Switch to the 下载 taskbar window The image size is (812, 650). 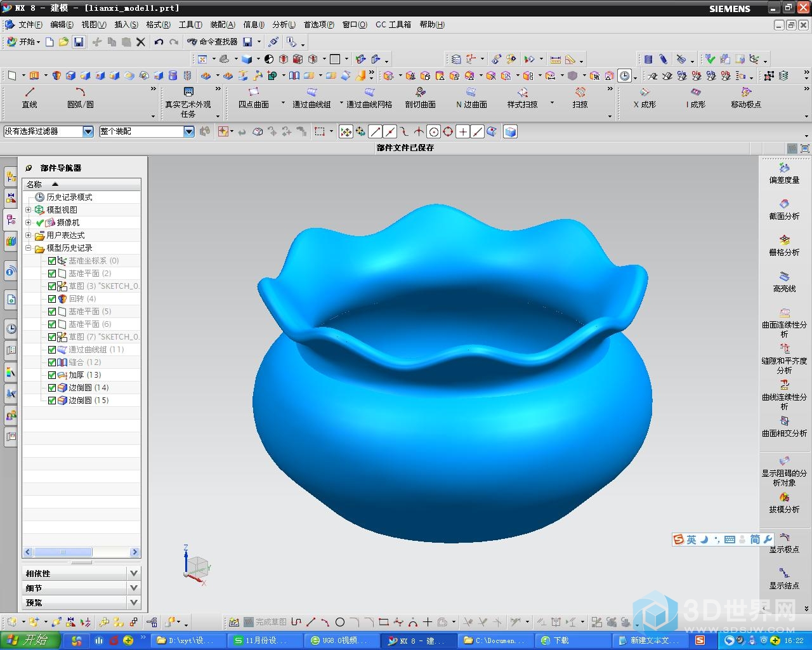click(x=573, y=640)
